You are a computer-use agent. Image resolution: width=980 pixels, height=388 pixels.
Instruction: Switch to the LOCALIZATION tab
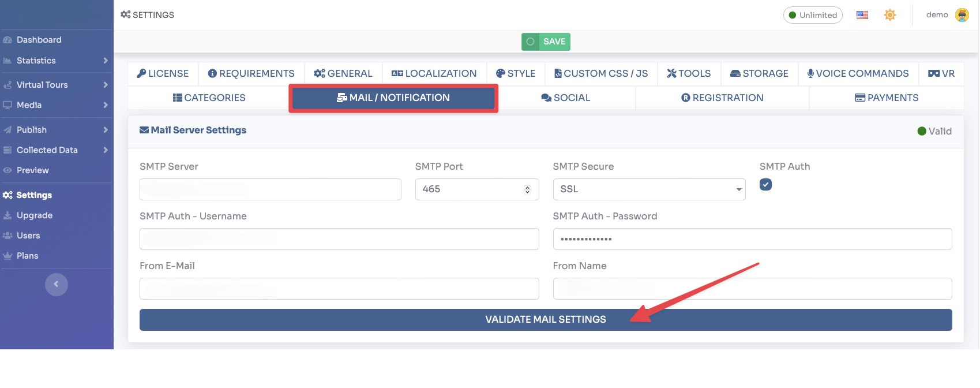point(434,74)
